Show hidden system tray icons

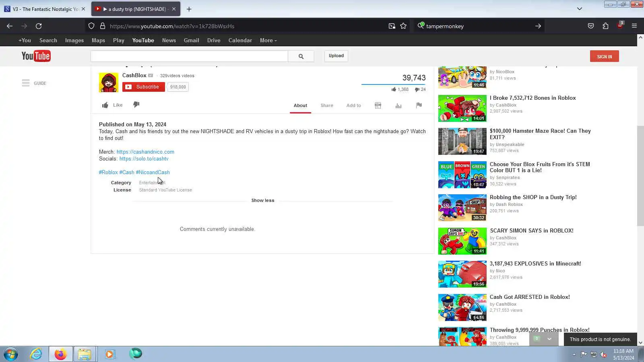pyautogui.click(x=574, y=354)
